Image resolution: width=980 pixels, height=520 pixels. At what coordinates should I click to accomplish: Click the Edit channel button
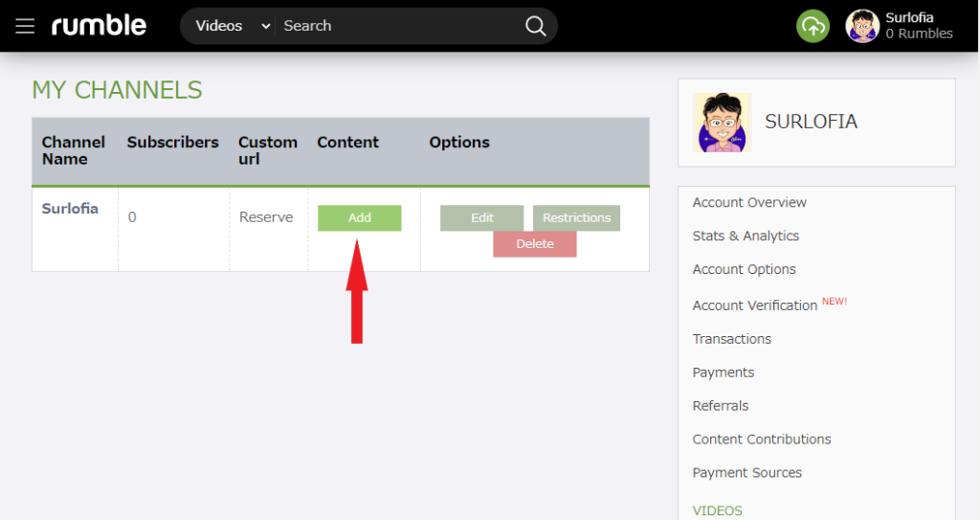tap(481, 217)
